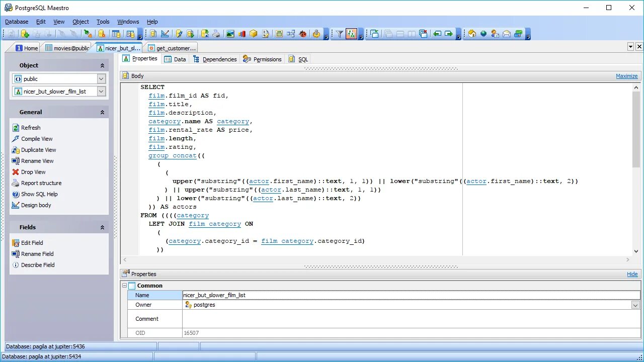This screenshot has height=362, width=644.
Task: Click the refresh window toolbar icon
Action: (375, 34)
